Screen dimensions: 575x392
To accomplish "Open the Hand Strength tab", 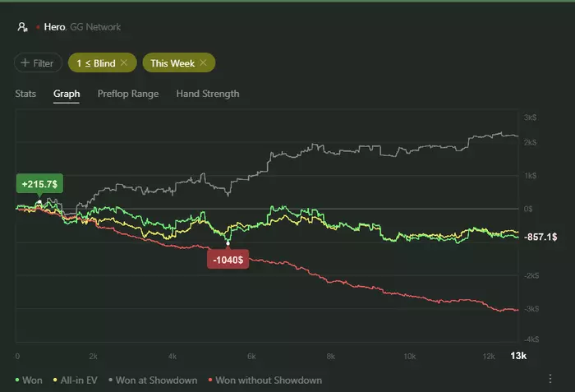I will pyautogui.click(x=208, y=94).
